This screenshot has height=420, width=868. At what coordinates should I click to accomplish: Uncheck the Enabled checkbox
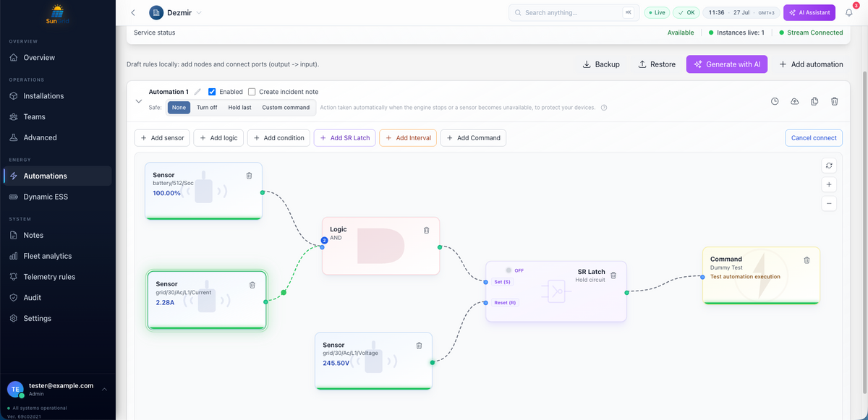[212, 92]
